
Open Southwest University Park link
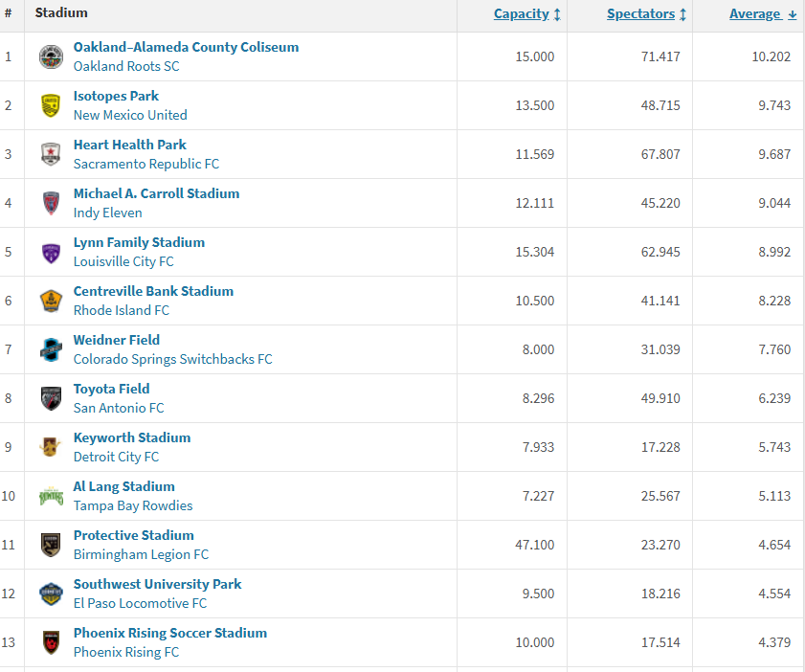click(x=157, y=584)
